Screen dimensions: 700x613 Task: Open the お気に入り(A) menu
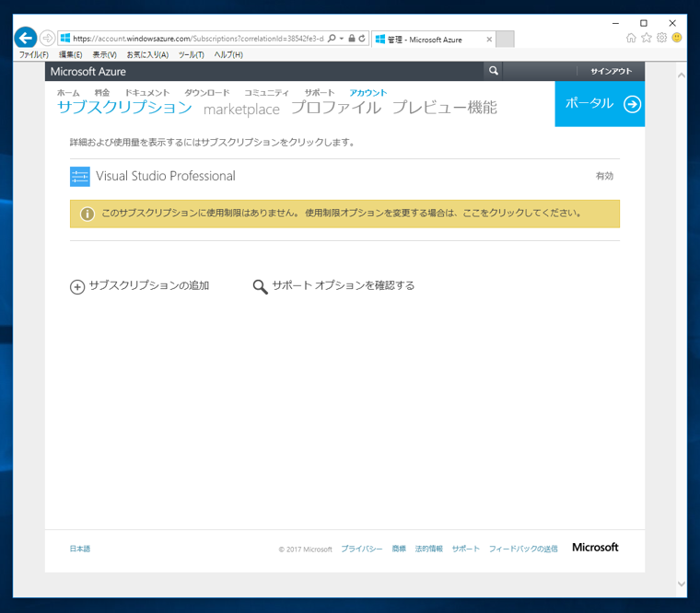147,54
